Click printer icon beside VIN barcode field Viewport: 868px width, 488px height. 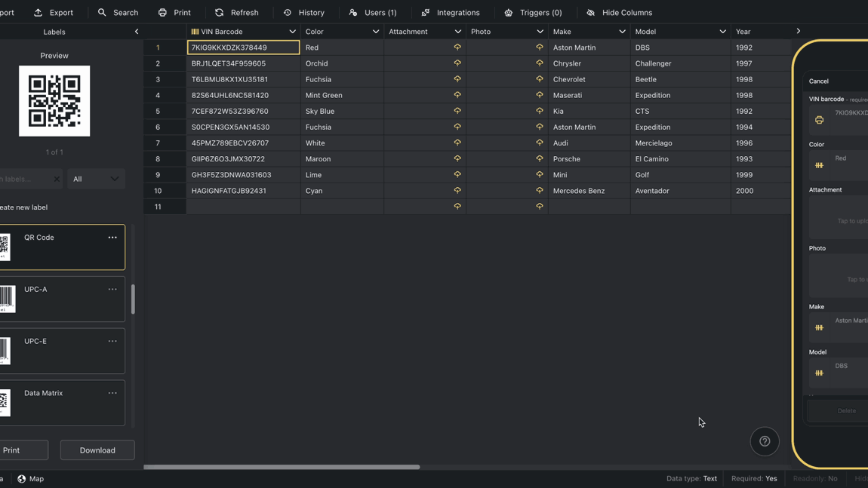click(819, 120)
